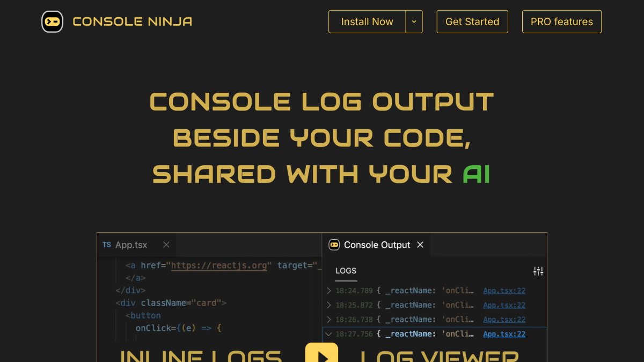Viewport: 644px width, 362px height.
Task: Open the log filter settings icon
Action: tap(538, 271)
